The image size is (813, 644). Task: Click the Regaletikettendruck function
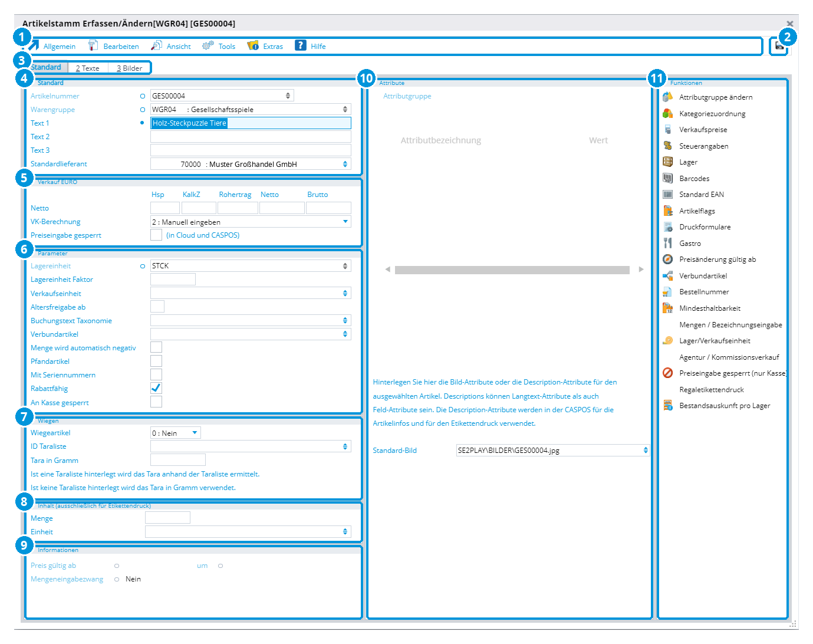[x=712, y=390]
